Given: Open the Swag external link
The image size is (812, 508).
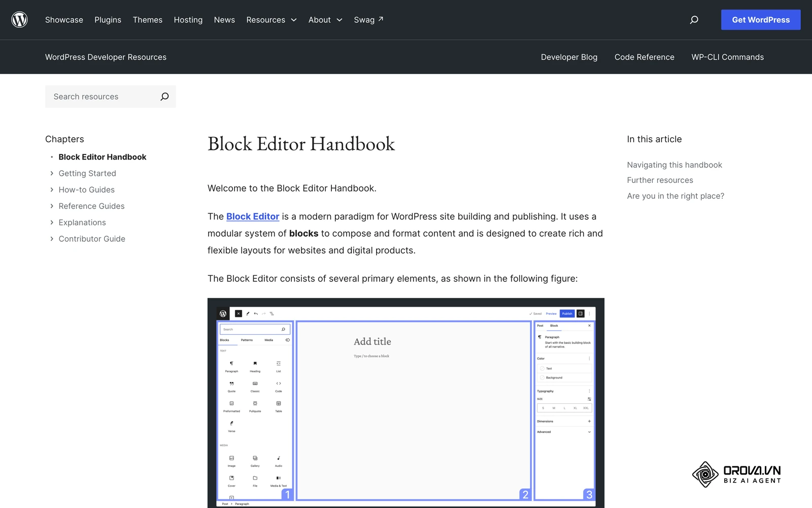Looking at the screenshot, I should pyautogui.click(x=368, y=20).
